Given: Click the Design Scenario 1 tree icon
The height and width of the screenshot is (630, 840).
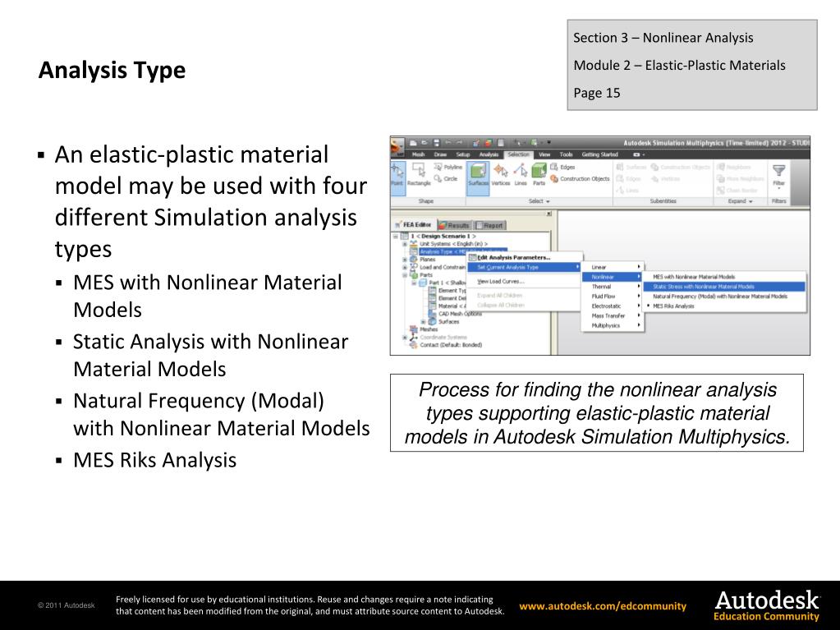Looking at the screenshot, I should [406, 237].
